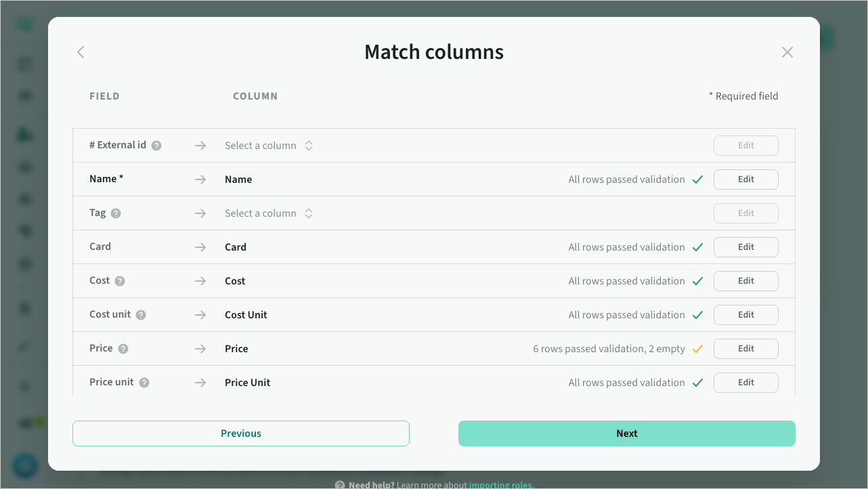Proceed with the Next button

click(626, 433)
